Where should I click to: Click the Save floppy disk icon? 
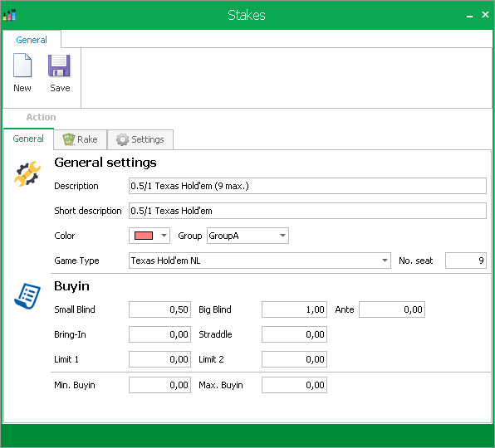59,66
